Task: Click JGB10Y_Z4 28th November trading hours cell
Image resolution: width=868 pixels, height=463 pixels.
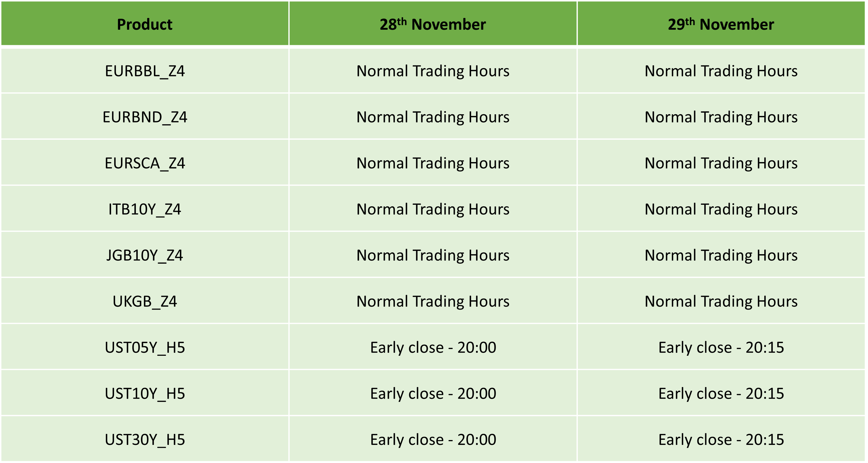Action: point(433,255)
